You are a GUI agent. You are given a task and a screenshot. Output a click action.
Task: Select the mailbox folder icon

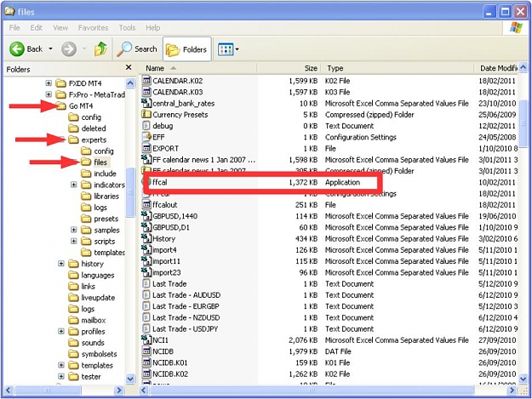coord(73,320)
